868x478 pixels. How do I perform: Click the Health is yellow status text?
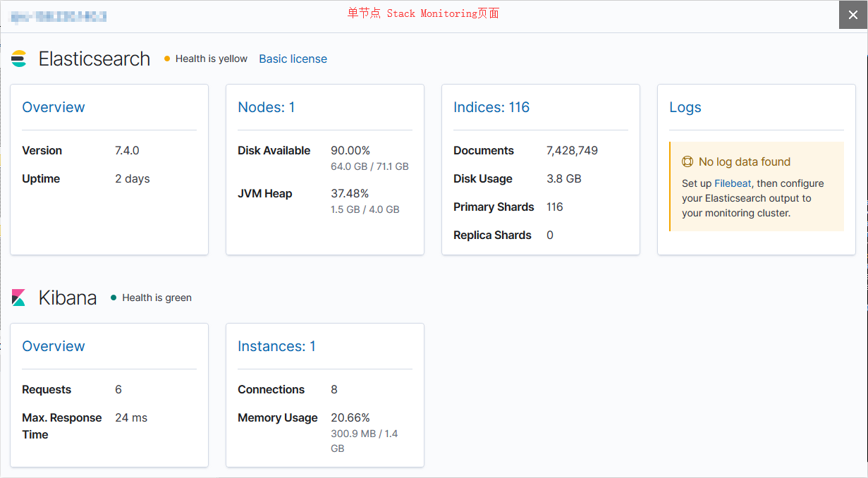tap(211, 59)
